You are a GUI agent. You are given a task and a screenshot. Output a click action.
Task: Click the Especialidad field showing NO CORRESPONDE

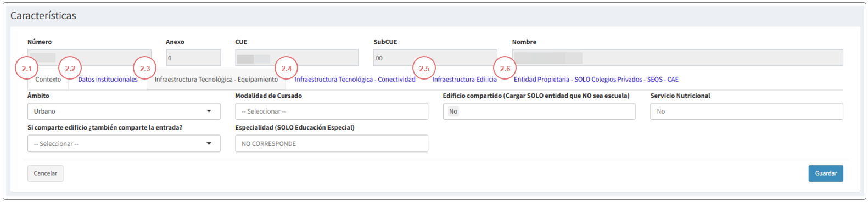pyautogui.click(x=332, y=144)
